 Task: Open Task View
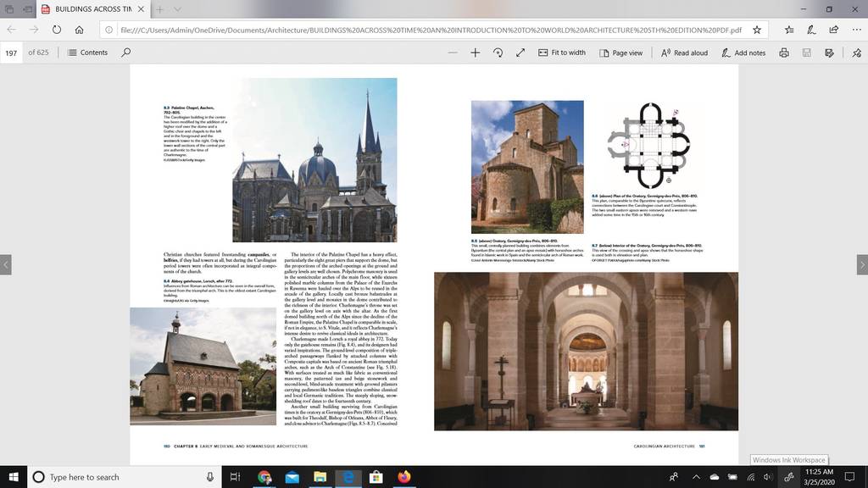coord(235,477)
